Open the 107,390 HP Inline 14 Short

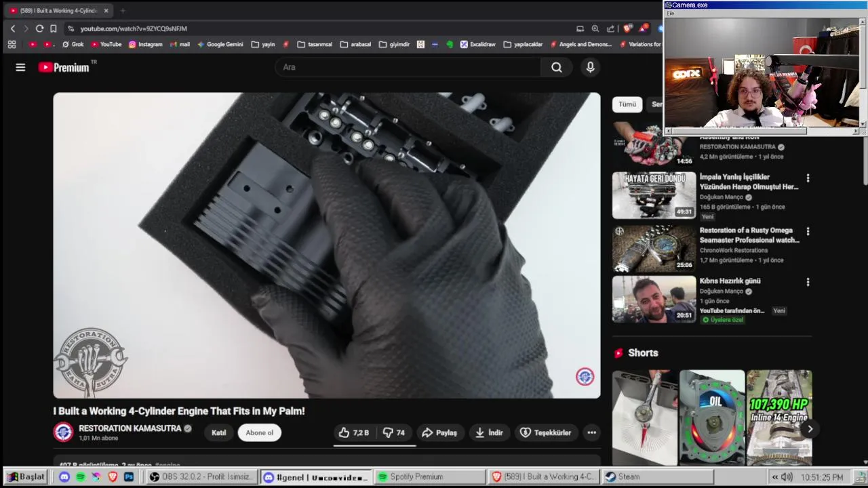point(779,418)
